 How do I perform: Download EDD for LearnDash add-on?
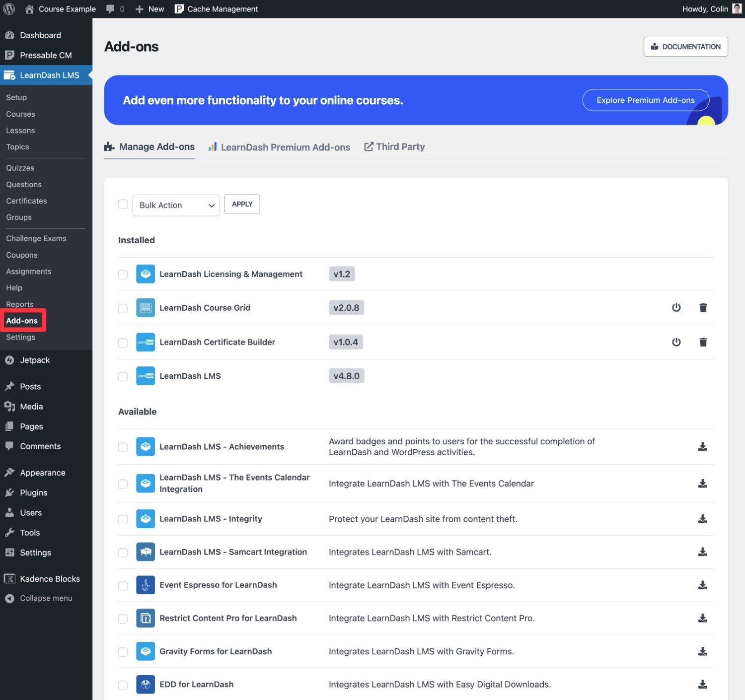coord(702,685)
